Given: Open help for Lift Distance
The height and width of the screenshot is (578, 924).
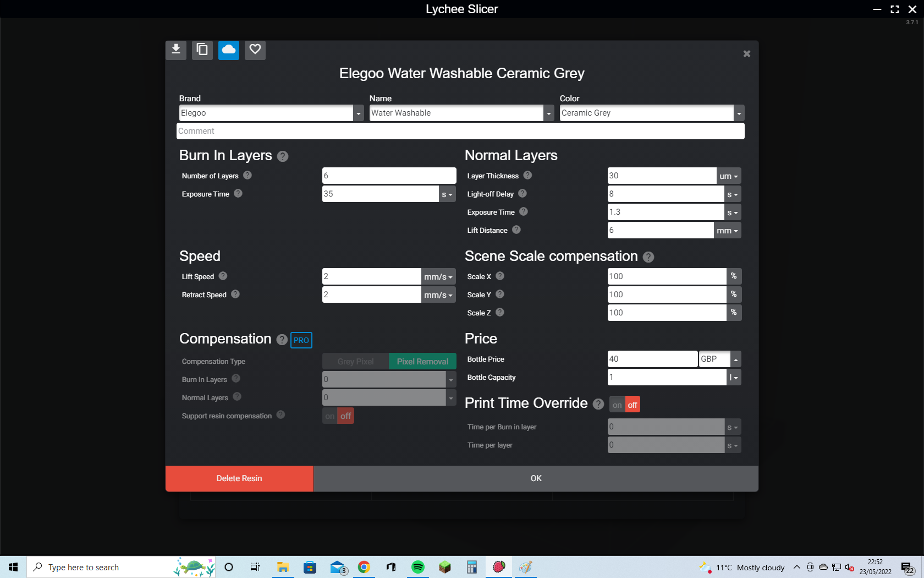Looking at the screenshot, I should click(516, 230).
